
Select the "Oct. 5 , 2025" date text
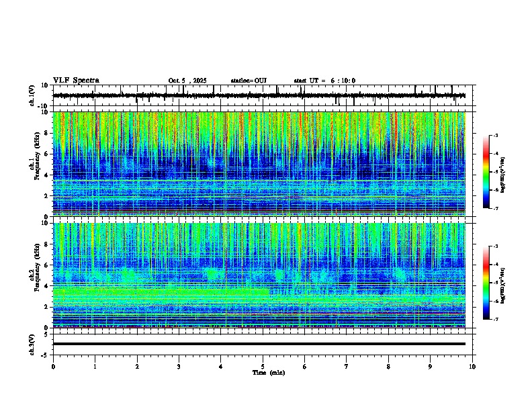[187, 81]
